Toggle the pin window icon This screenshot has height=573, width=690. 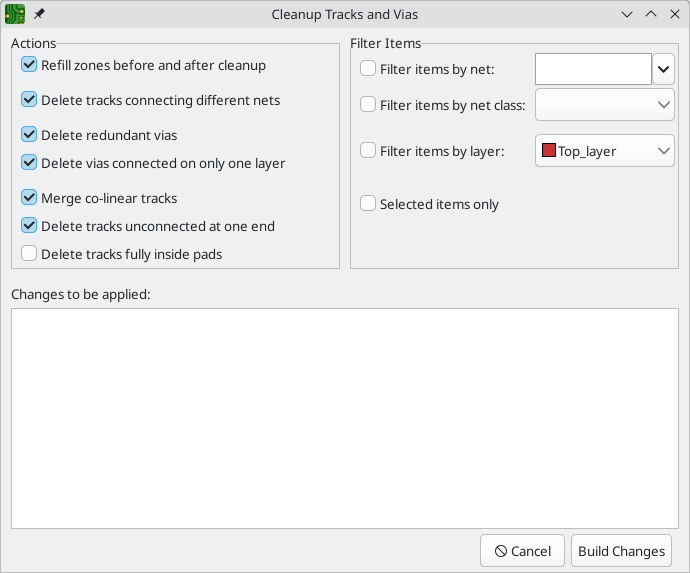coord(39,14)
